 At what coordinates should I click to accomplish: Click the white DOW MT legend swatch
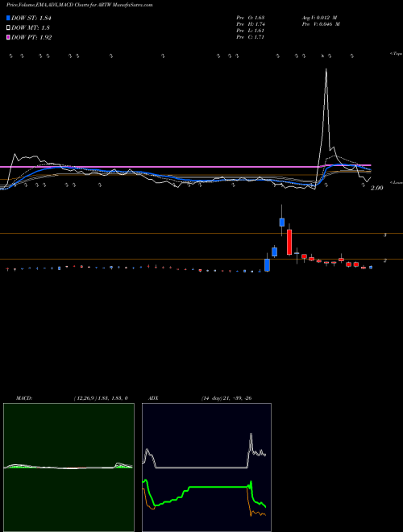(8, 28)
